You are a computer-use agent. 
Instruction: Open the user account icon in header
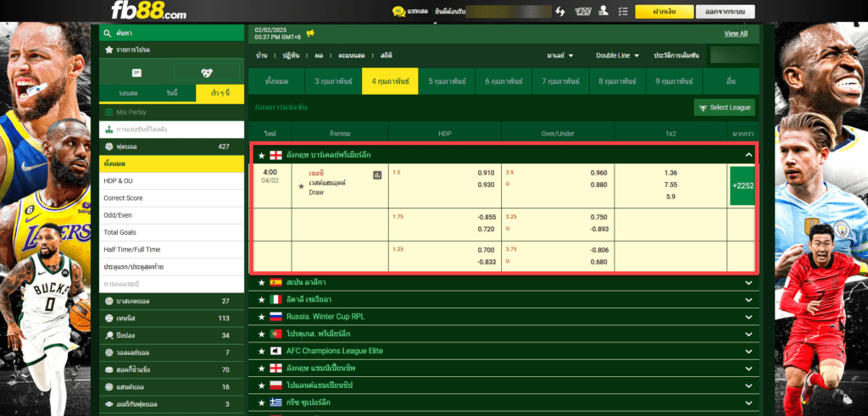pyautogui.click(x=604, y=11)
